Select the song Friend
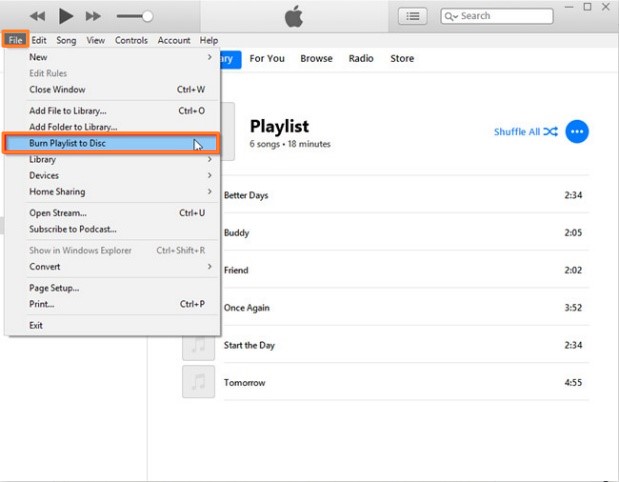Screen dimensions: 619x482 [x=406, y=270]
